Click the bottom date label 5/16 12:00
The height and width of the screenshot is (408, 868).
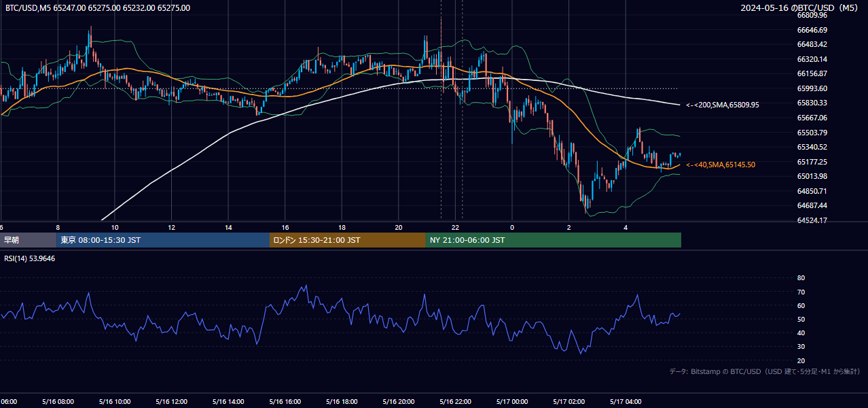(171, 402)
